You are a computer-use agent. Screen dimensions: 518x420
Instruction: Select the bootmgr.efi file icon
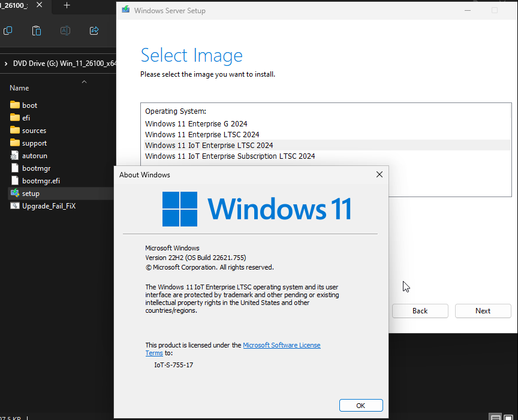click(15, 180)
